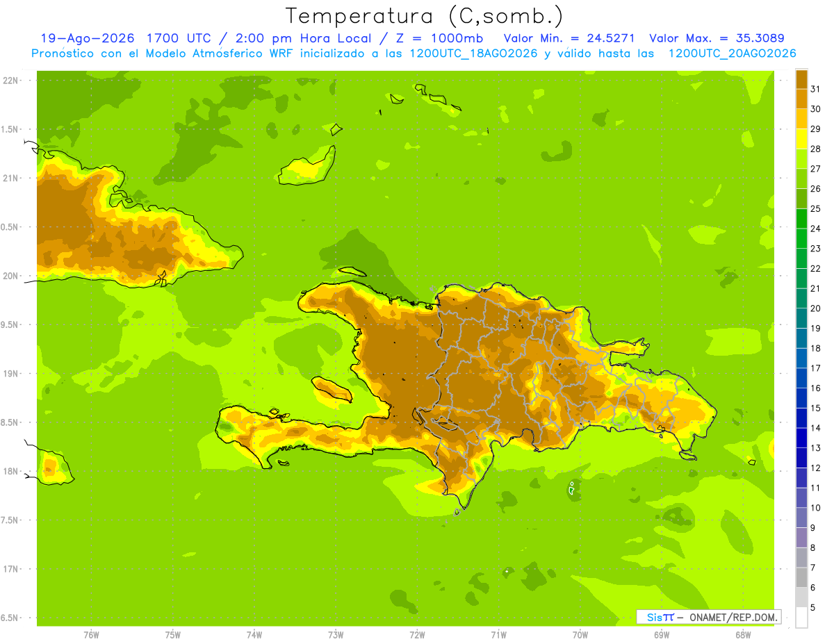The height and width of the screenshot is (644, 834).
Task: Click the colorbar legend value 7
Action: [813, 568]
